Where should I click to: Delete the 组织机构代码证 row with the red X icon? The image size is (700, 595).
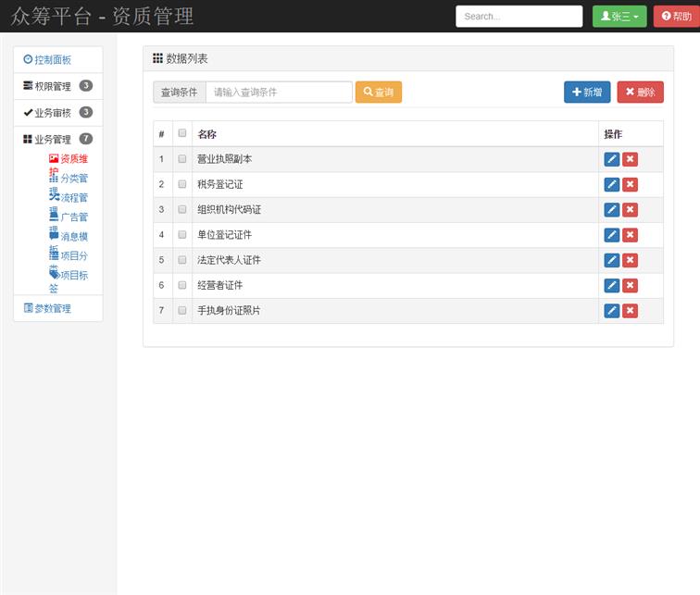pos(630,210)
